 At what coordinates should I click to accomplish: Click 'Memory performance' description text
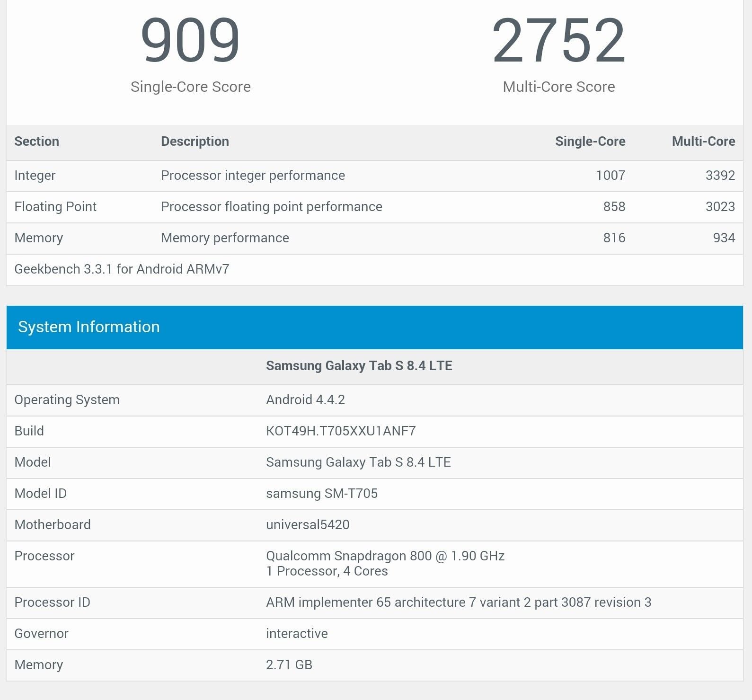click(x=225, y=238)
